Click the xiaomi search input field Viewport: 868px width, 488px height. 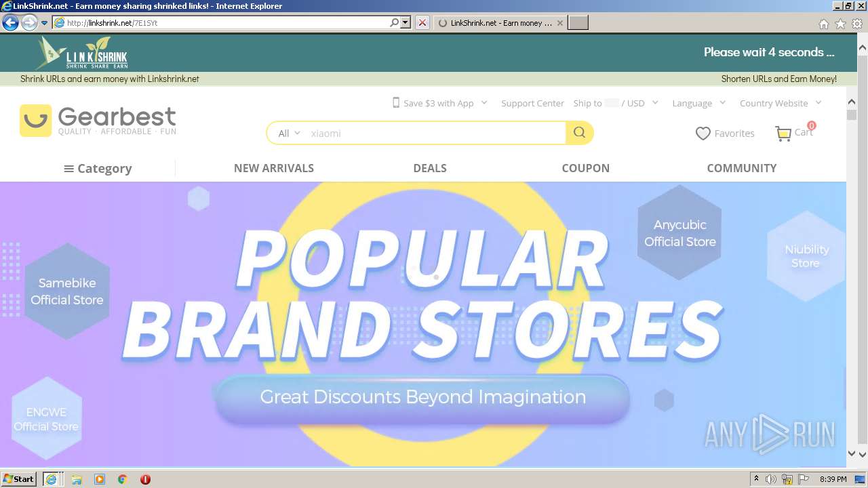435,134
